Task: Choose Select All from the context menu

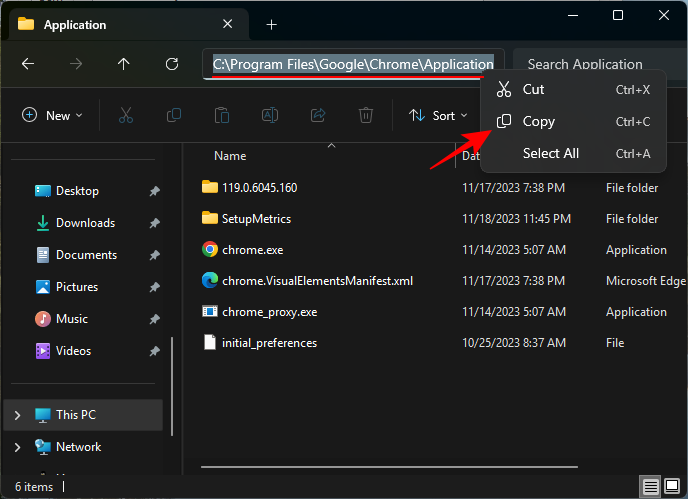Action: [573, 154]
